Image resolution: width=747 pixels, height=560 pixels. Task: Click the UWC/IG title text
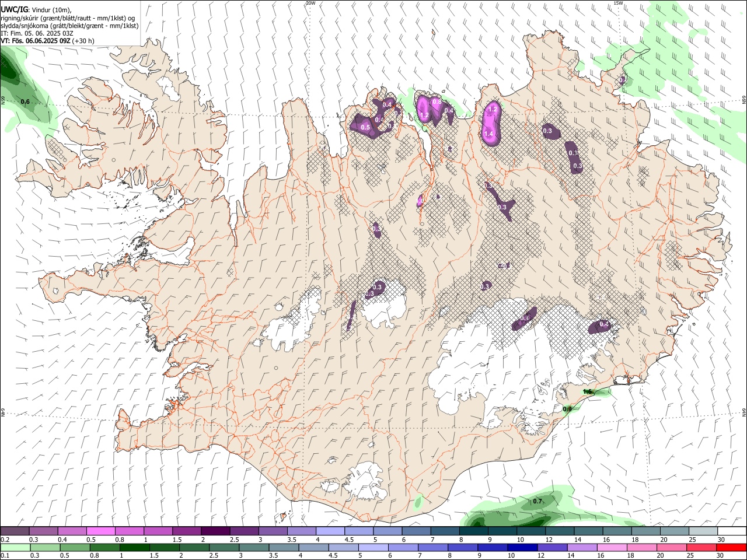(x=13, y=10)
